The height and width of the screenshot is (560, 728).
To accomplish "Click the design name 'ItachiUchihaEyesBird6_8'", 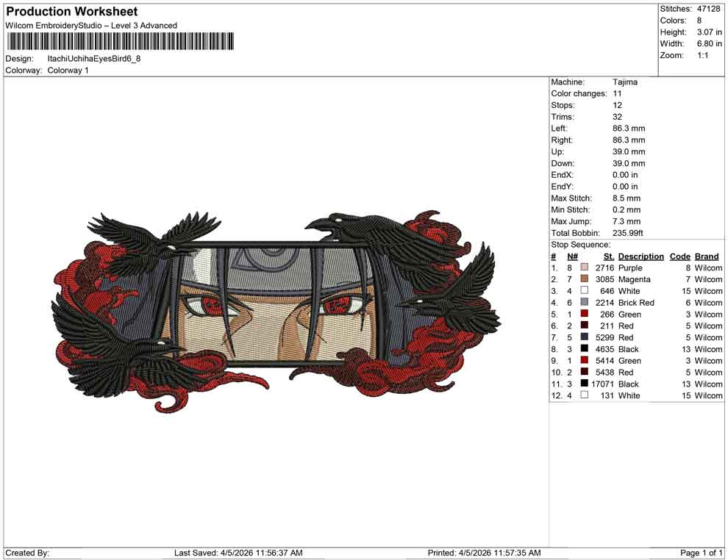I will [94, 59].
